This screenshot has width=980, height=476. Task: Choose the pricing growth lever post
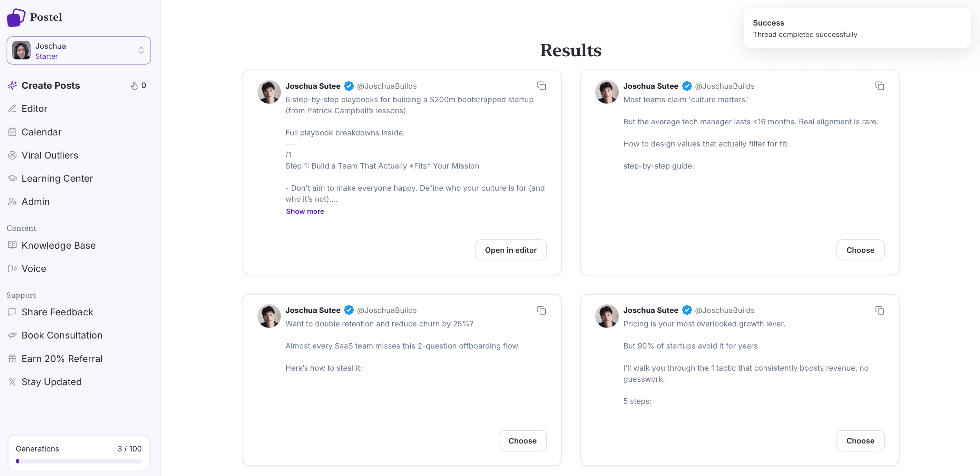point(860,440)
